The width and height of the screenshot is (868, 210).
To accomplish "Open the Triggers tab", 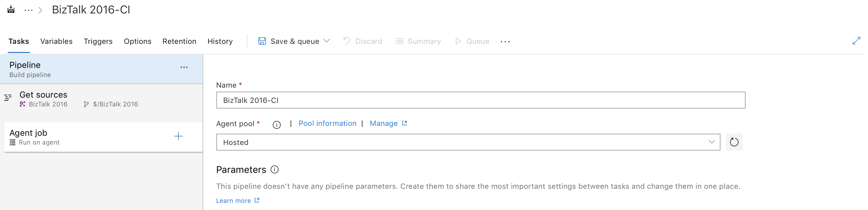I will (98, 41).
